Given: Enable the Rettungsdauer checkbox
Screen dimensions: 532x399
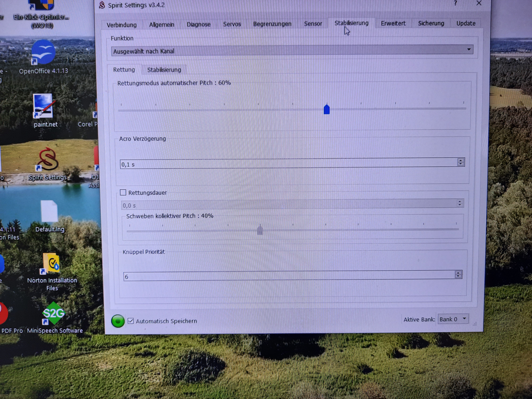Looking at the screenshot, I should pyautogui.click(x=123, y=192).
